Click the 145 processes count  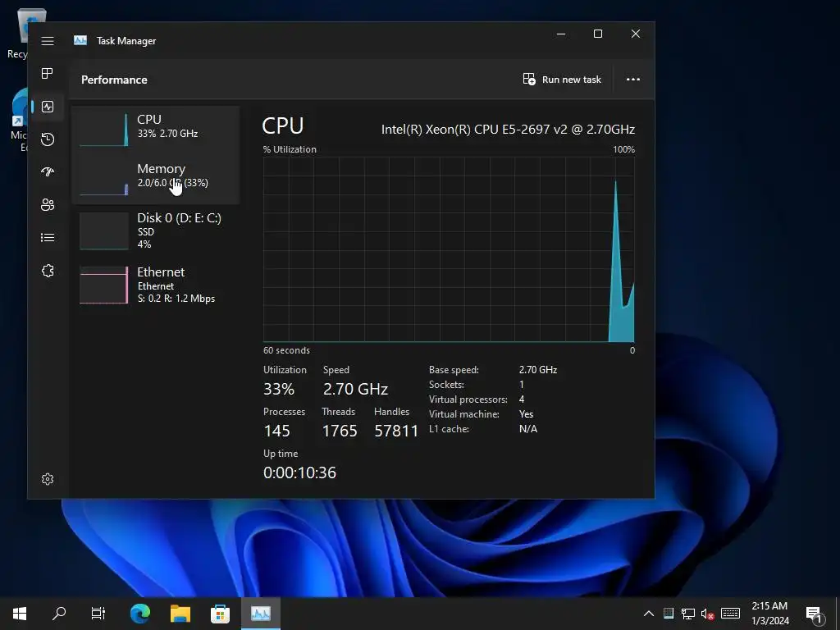tap(276, 431)
